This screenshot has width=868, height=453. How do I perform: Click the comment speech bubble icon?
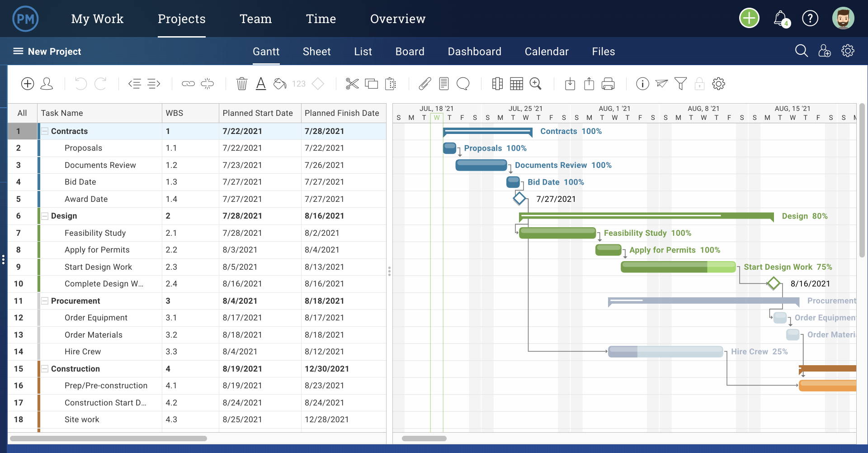(x=463, y=84)
